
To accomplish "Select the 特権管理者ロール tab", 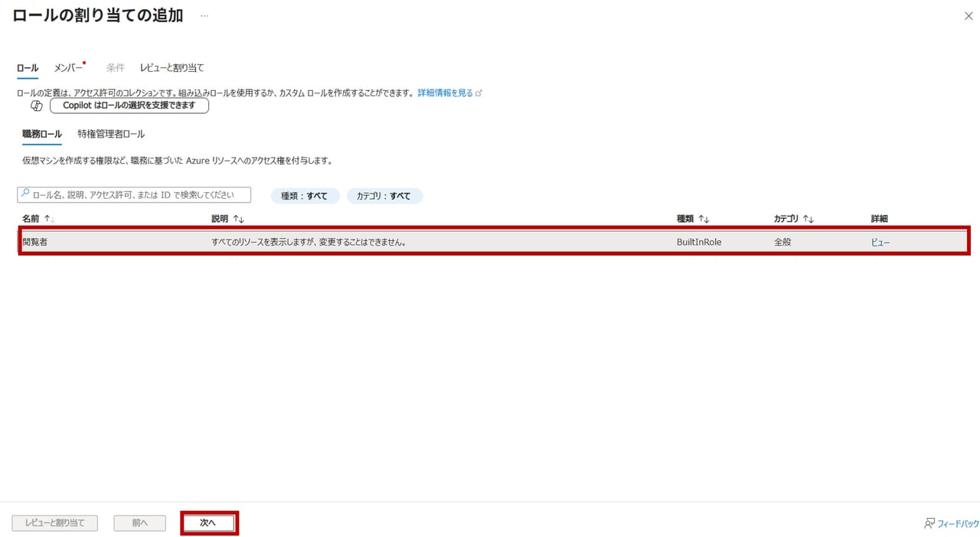I will click(111, 134).
